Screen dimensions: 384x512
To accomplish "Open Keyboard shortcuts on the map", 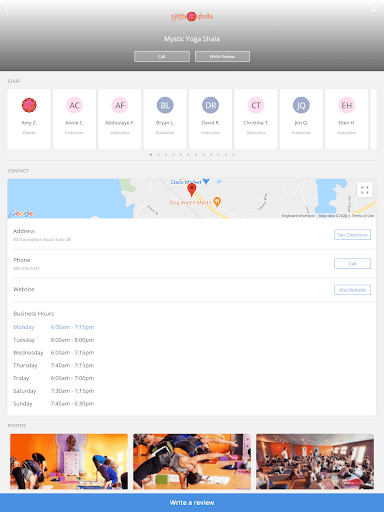I will coord(298,216).
